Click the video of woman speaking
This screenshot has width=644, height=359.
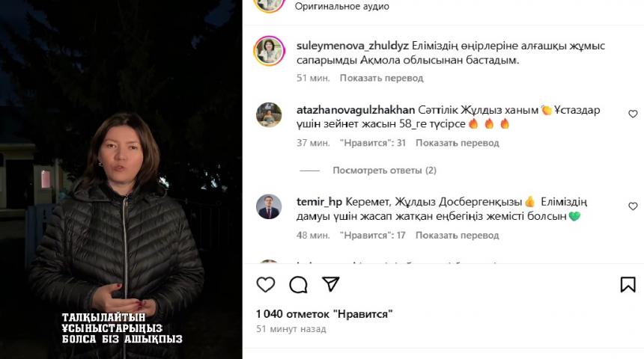pos(121,179)
